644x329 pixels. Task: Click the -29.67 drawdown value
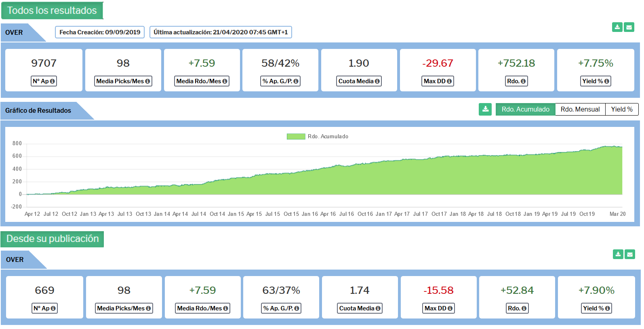[x=438, y=63]
